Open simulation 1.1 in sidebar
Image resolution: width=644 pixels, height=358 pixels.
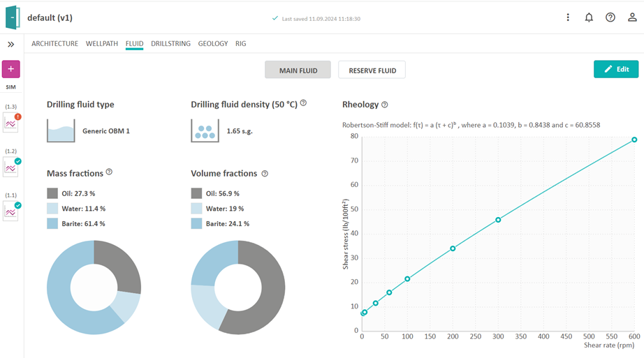(11, 211)
